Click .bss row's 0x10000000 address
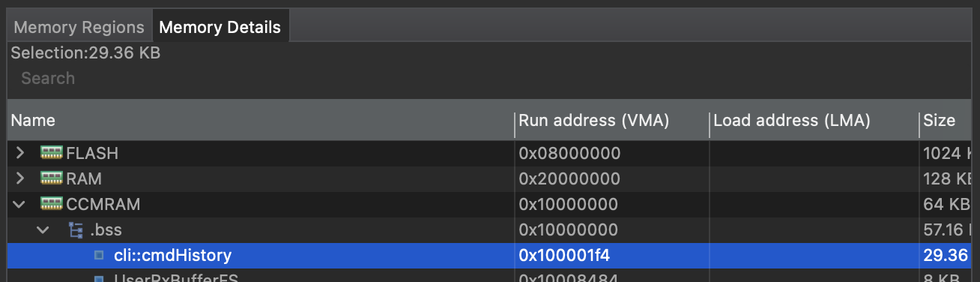980x282 pixels. point(569,229)
